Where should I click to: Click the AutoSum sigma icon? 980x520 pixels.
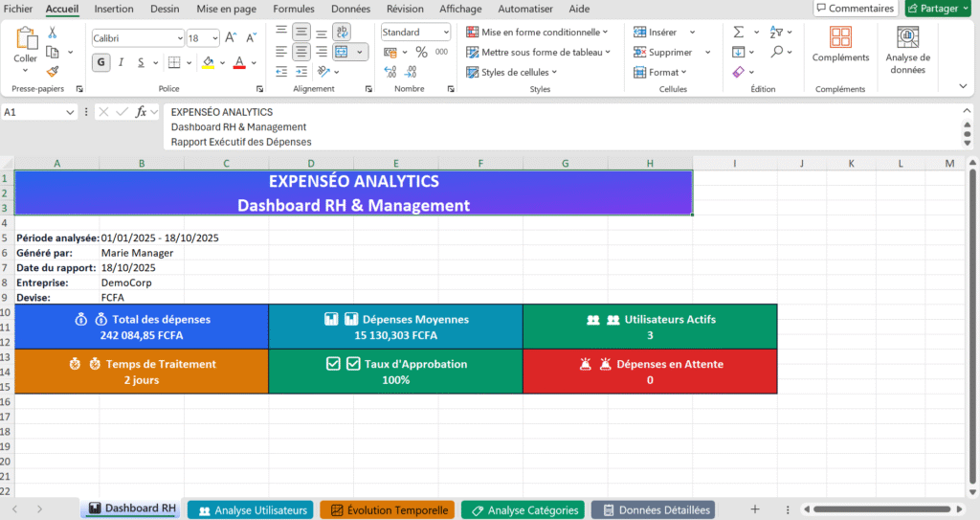[739, 32]
